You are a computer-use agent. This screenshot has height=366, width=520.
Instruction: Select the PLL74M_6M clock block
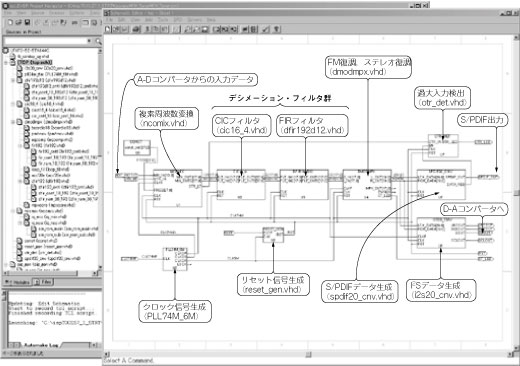pyautogui.click(x=175, y=259)
